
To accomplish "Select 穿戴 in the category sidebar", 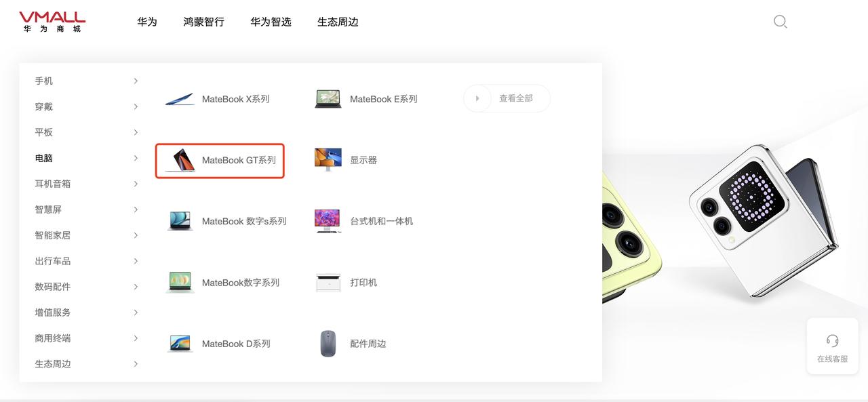I will click(44, 106).
